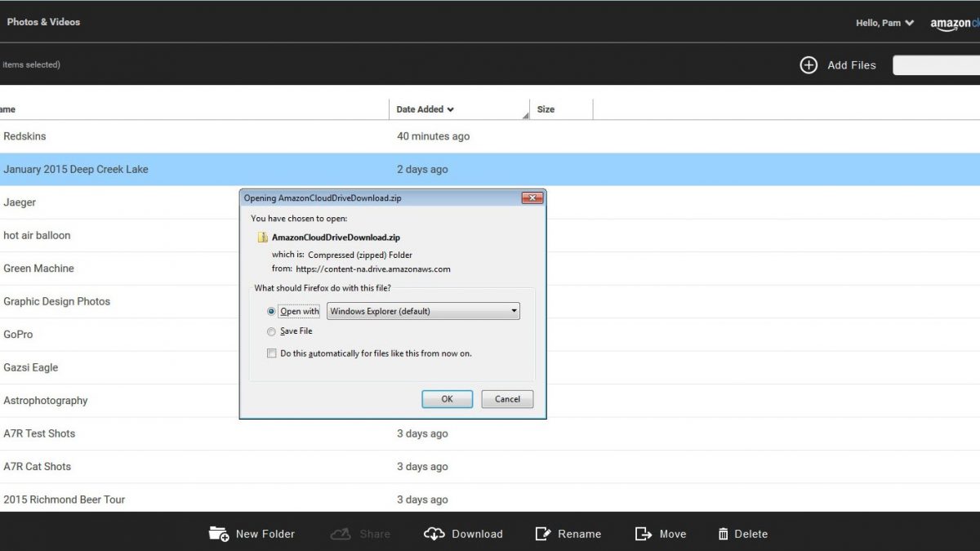Click the Delete trash can icon

[x=723, y=534]
